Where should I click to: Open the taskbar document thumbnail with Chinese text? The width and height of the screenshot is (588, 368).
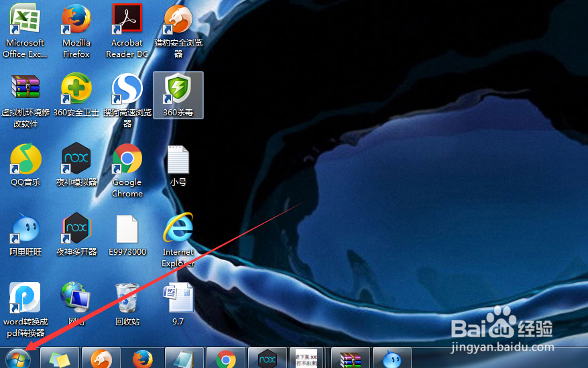(307, 358)
